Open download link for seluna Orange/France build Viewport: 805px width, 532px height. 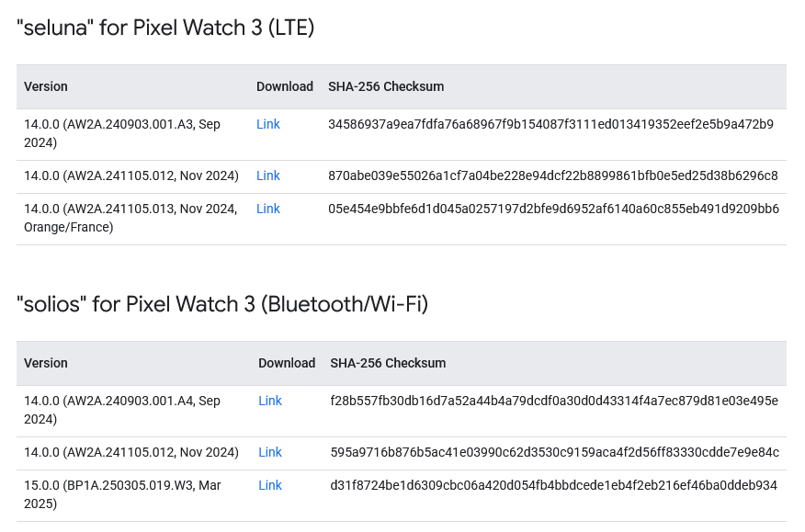[268, 209]
